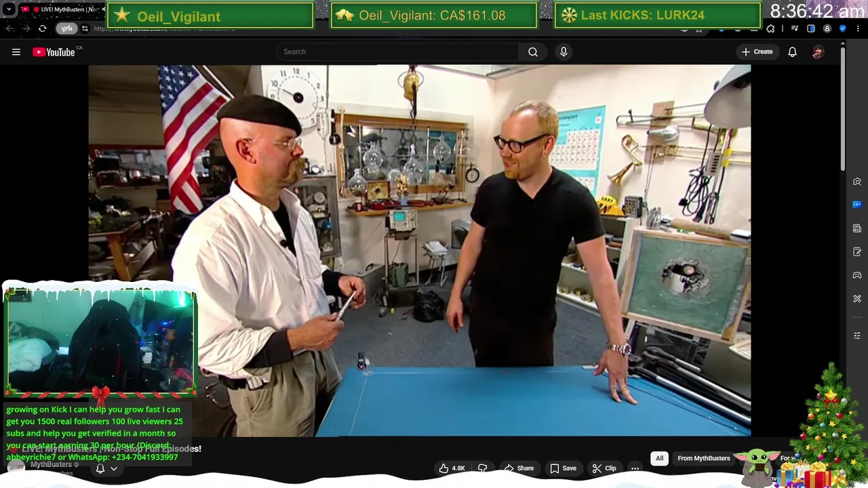Reload the page with the refresh icon

pyautogui.click(x=43, y=28)
